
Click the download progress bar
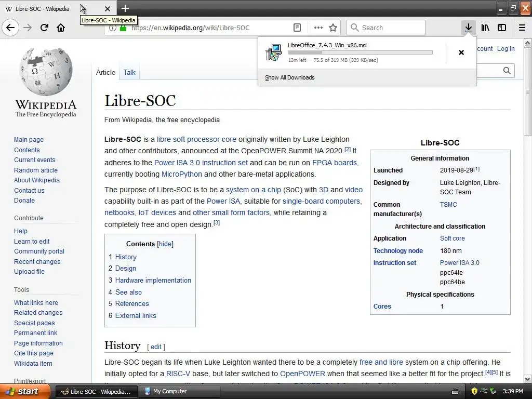(361, 52)
